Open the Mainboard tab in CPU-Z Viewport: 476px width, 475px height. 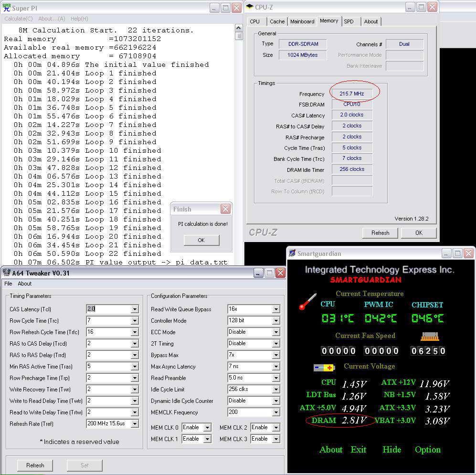[x=302, y=21]
